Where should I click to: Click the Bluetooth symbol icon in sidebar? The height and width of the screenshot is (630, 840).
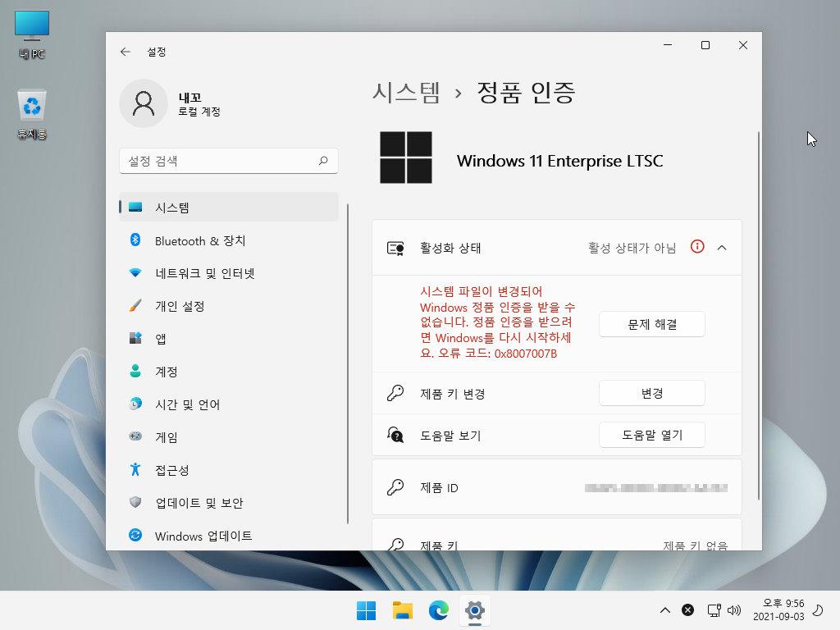coord(135,240)
